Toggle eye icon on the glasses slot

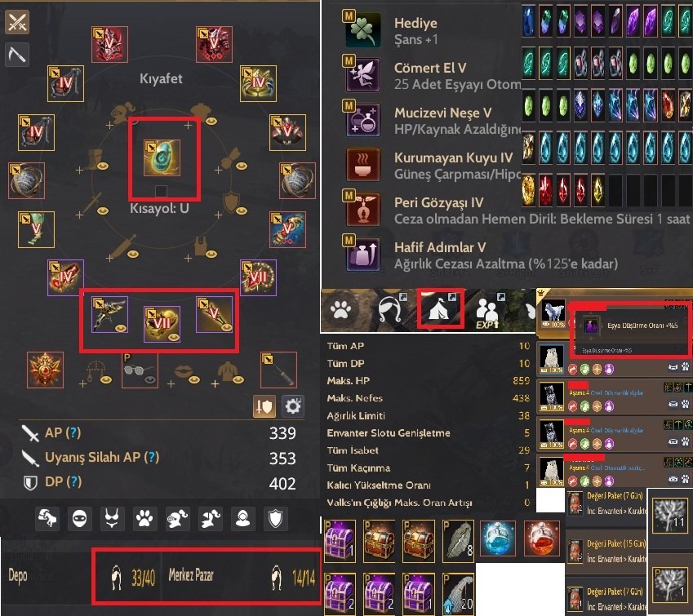click(150, 379)
